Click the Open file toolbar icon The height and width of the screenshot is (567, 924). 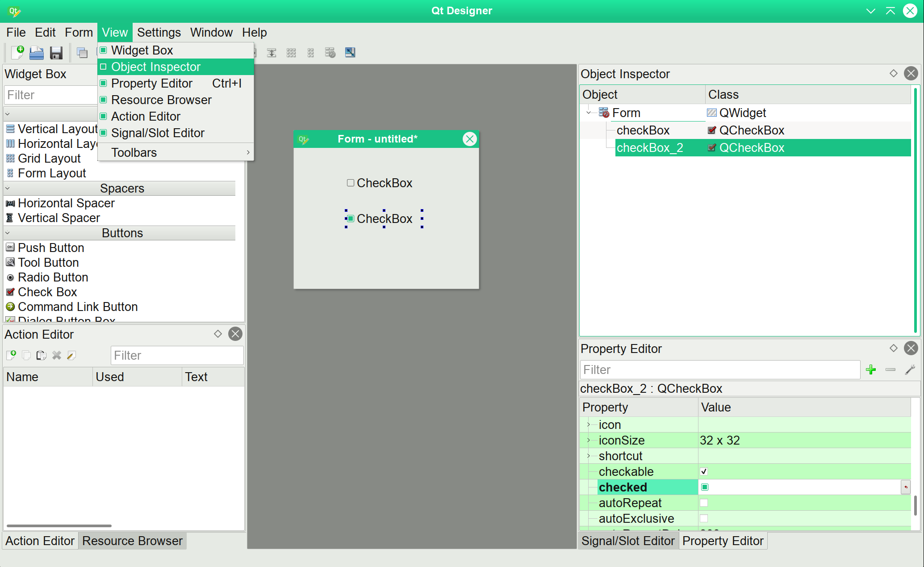tap(37, 53)
